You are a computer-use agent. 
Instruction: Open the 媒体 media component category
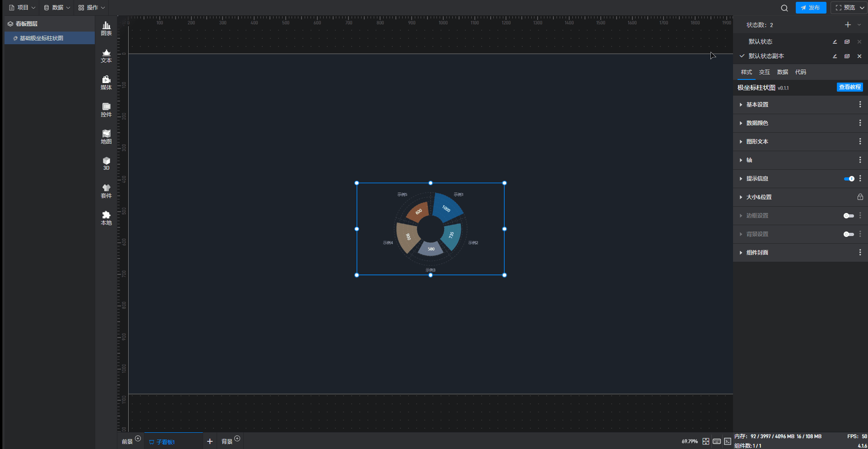click(106, 83)
